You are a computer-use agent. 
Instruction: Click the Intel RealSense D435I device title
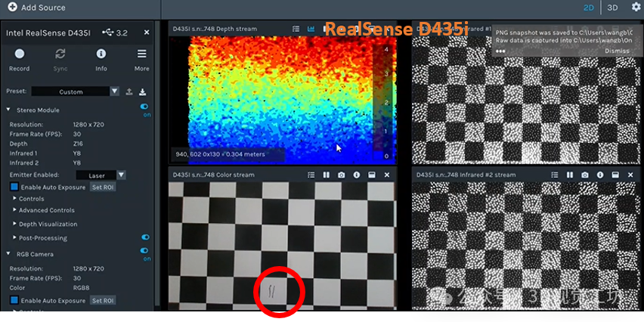tap(48, 33)
